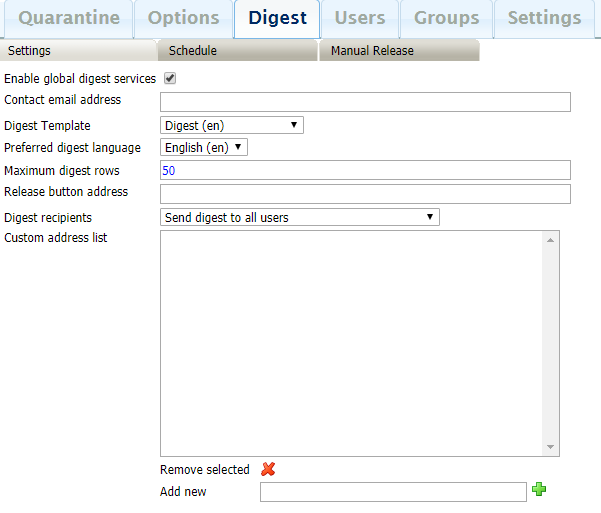Click the Release button address field
The width and height of the screenshot is (601, 513).
point(365,193)
